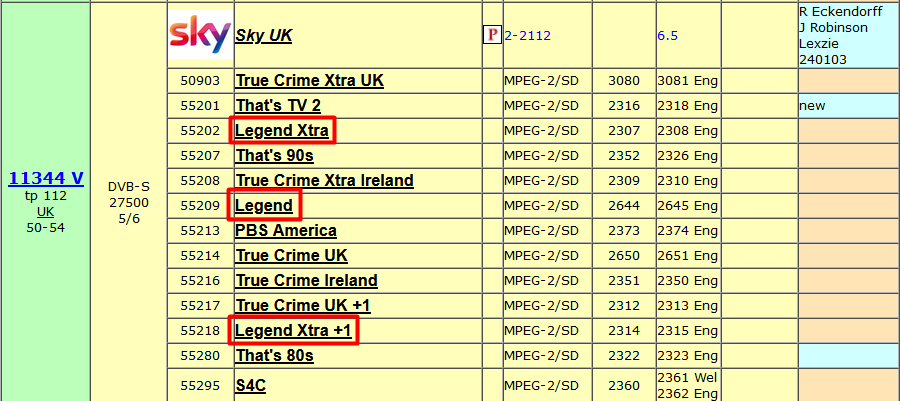Select the Legend Xtra channel link

282,130
